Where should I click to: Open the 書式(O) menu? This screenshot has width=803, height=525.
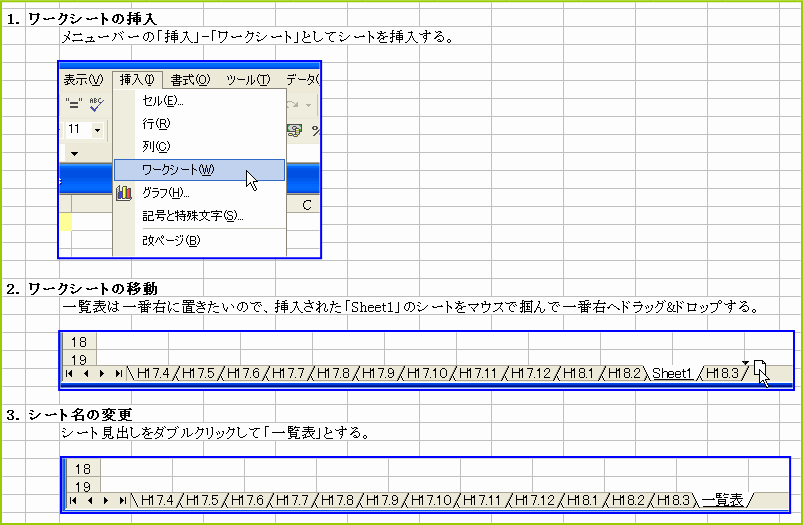191,80
